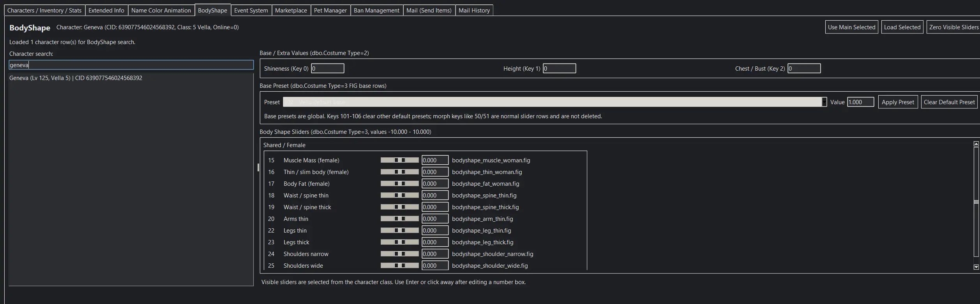View the Mail History tab
Image resolution: width=980 pixels, height=304 pixels.
[474, 11]
